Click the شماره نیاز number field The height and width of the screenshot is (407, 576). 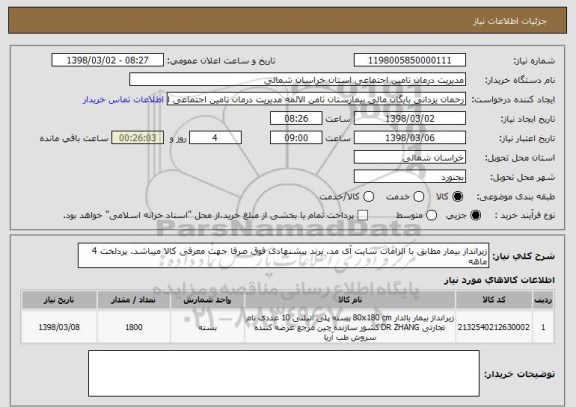click(410, 60)
